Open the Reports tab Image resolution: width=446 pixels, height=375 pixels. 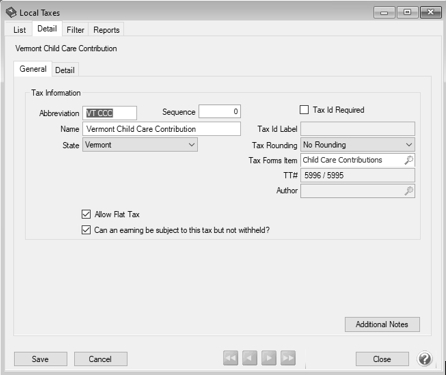pyautogui.click(x=106, y=30)
